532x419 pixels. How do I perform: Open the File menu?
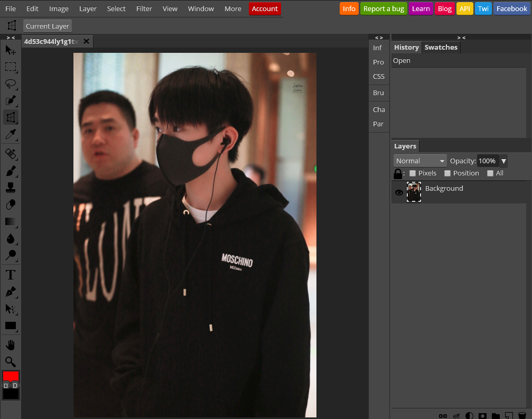[11, 9]
